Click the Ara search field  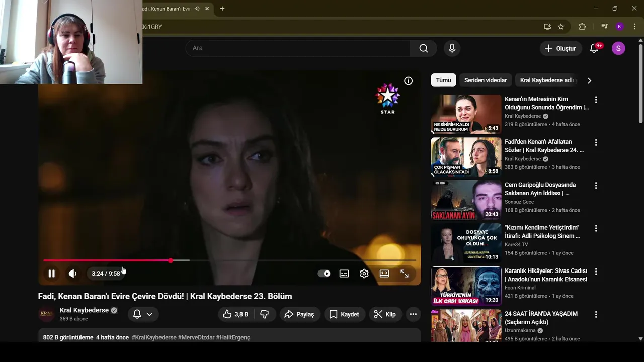point(298,48)
